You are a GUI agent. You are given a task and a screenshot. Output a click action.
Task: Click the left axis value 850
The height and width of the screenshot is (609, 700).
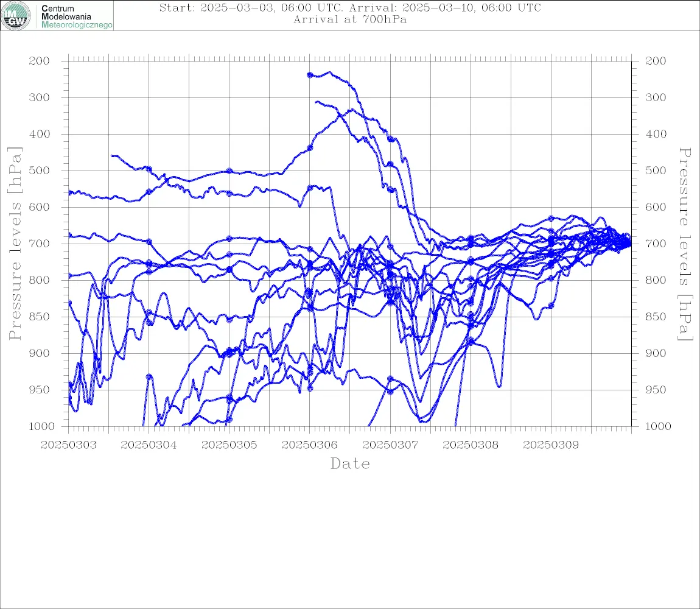point(40,317)
